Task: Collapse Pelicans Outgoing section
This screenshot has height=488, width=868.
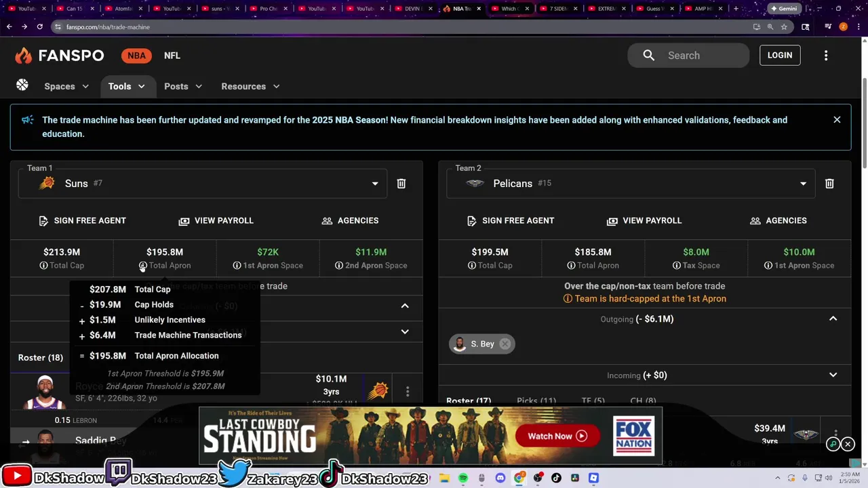Action: [x=833, y=319]
